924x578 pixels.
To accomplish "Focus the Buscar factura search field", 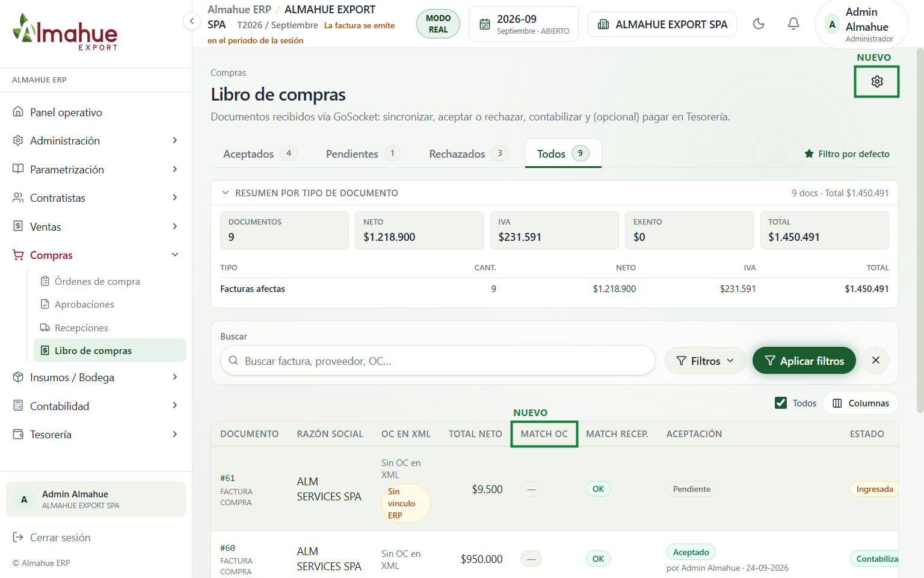I will coord(438,361).
